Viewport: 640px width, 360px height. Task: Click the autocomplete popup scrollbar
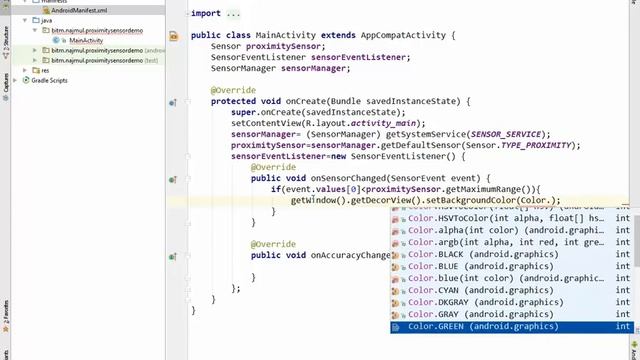(637, 241)
